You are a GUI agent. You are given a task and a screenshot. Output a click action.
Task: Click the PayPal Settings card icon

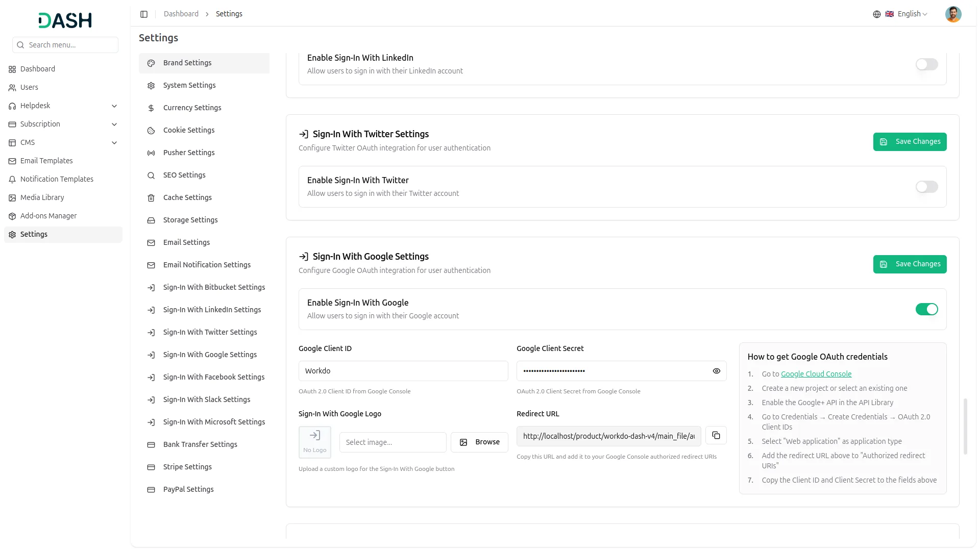click(151, 490)
